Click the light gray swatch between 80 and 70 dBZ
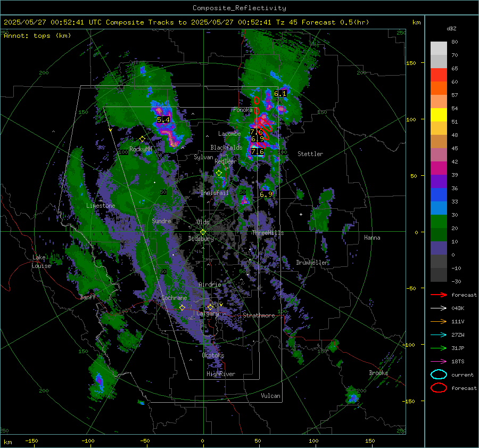The width and height of the screenshot is (479, 448). pos(439,48)
